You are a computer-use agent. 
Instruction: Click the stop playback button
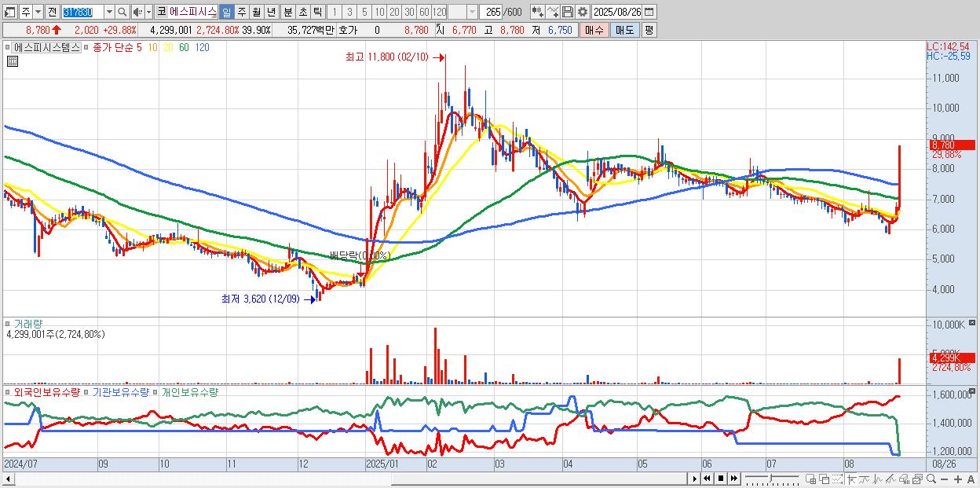pos(721,479)
